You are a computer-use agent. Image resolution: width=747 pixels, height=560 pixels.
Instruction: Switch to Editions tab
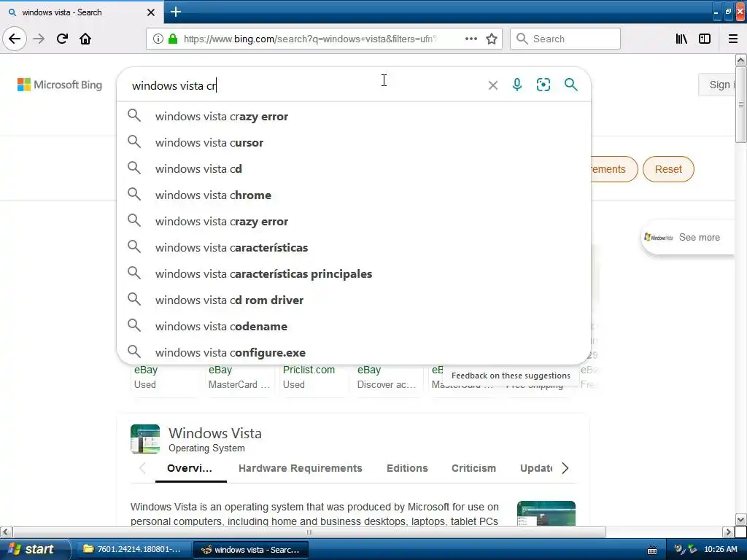[x=407, y=468]
